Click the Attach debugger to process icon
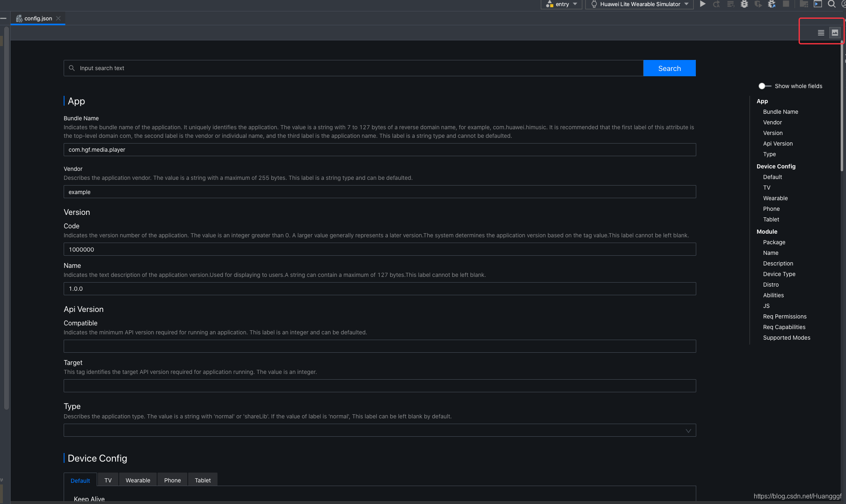Image resolution: width=846 pixels, height=504 pixels. coord(772,4)
